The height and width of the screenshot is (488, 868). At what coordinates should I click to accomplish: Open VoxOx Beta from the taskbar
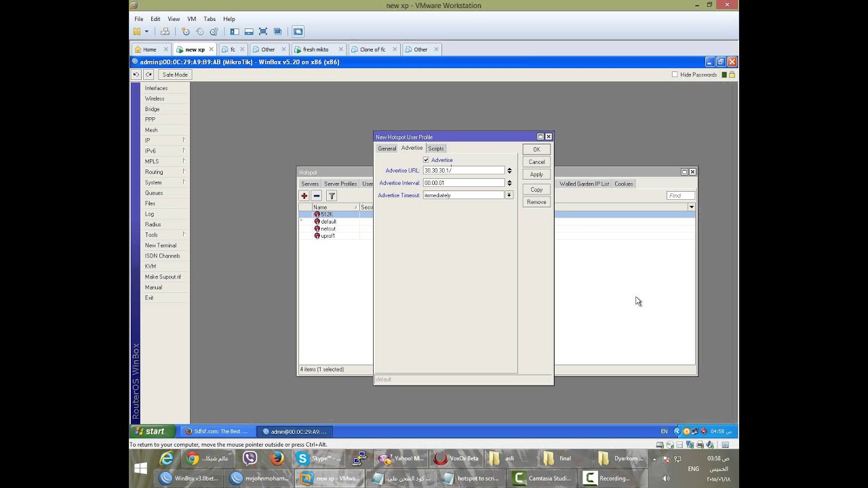tap(457, 459)
